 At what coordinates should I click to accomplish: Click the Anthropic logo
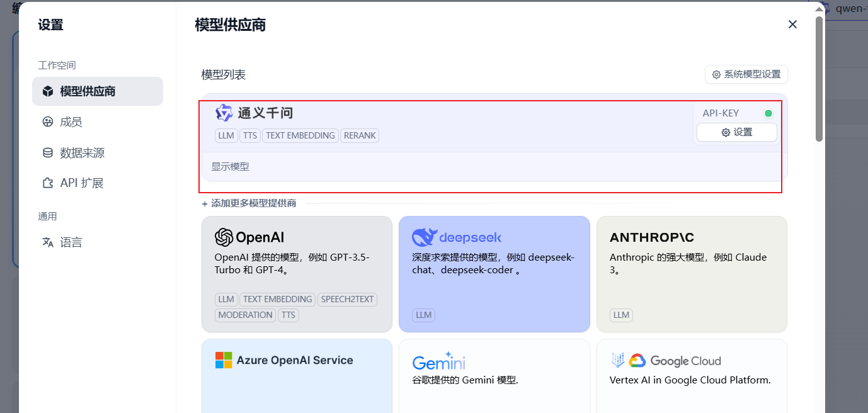pos(651,237)
